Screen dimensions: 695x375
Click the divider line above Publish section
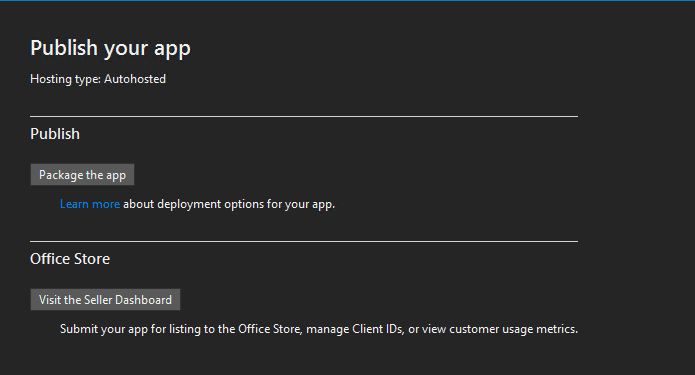304,117
